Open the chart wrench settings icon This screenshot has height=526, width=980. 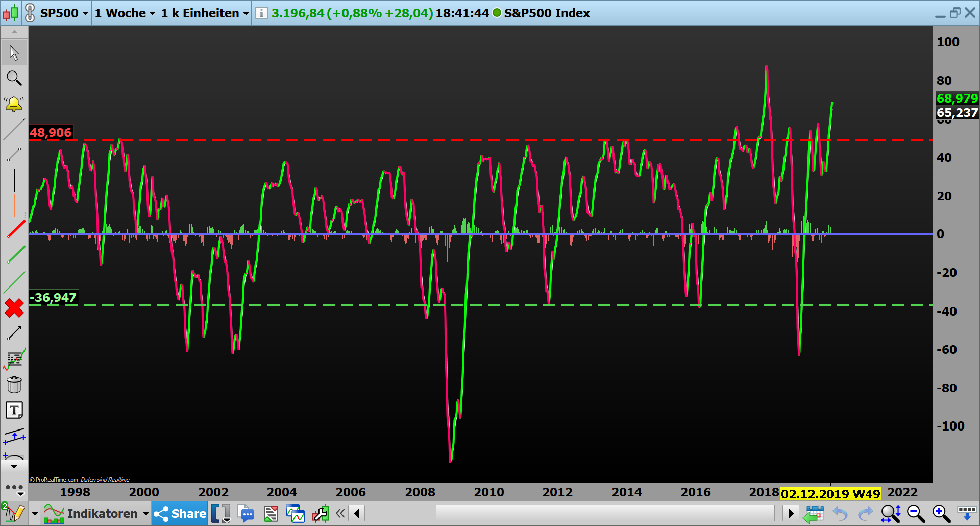click(321, 514)
